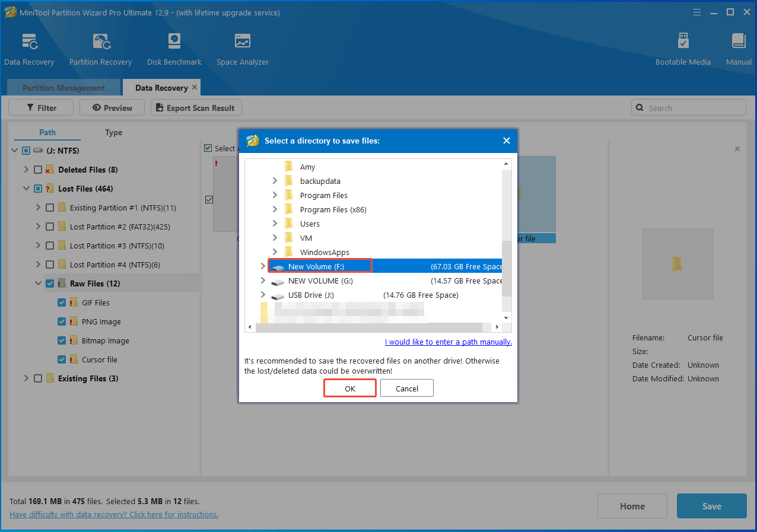Select the Users folder
The image size is (757, 532).
(310, 224)
